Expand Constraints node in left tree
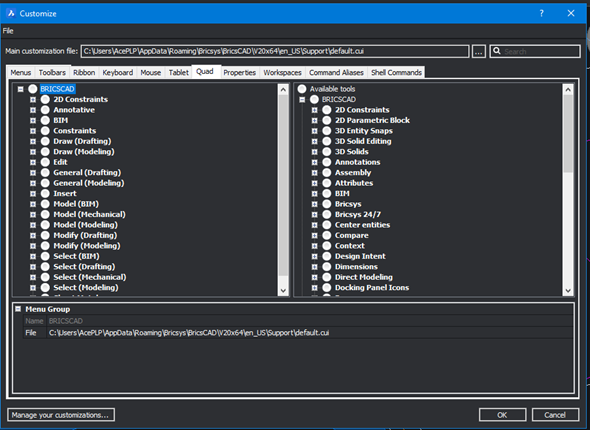590x430 pixels. [x=33, y=131]
